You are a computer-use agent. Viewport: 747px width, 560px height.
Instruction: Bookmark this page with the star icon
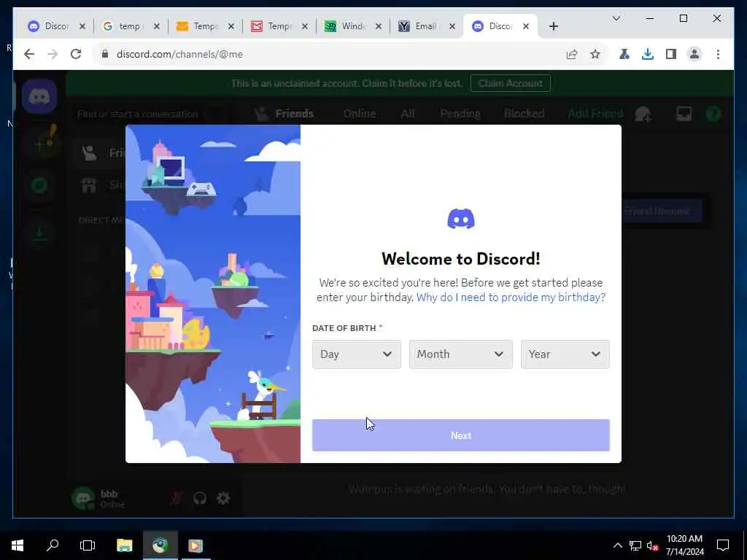coord(595,54)
